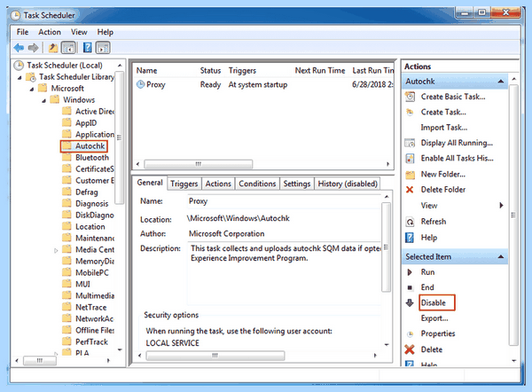Toggle the console tree pane icon

pyautogui.click(x=68, y=48)
